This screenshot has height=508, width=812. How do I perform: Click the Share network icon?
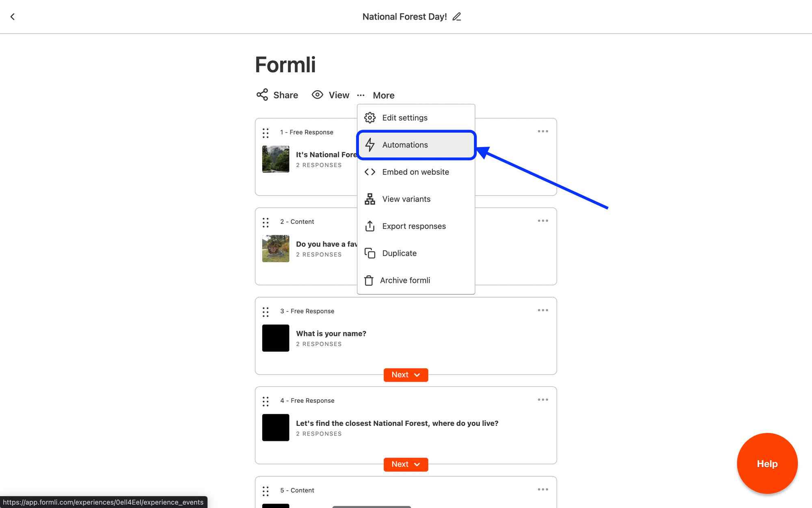coord(262,95)
